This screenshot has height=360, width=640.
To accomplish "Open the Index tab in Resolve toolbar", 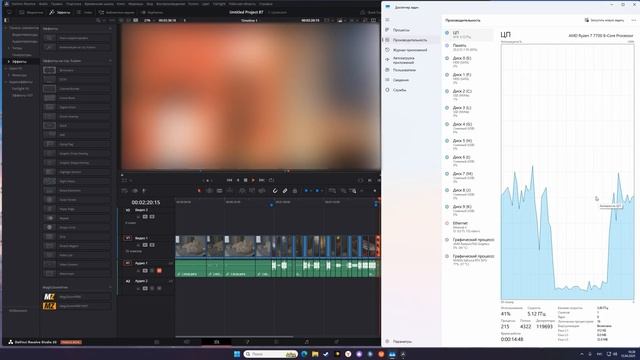I will pos(84,12).
